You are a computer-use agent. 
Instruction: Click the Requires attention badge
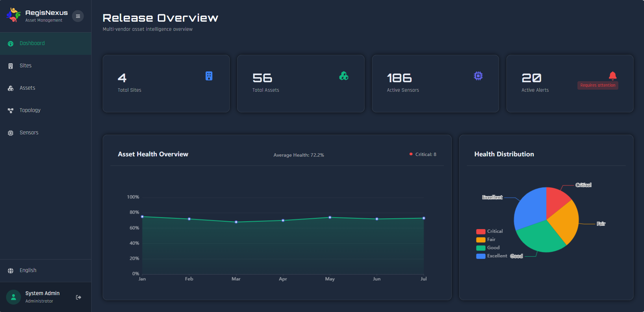coord(598,85)
